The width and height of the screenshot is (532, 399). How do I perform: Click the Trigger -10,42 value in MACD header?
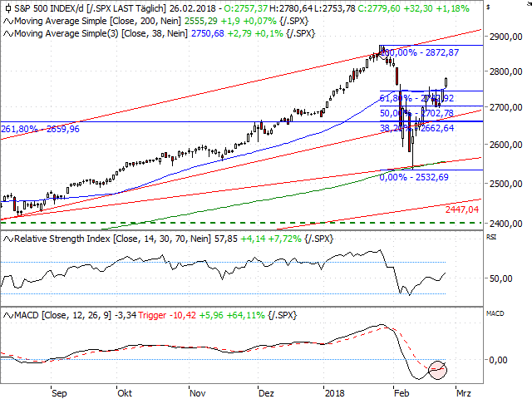tap(167, 316)
